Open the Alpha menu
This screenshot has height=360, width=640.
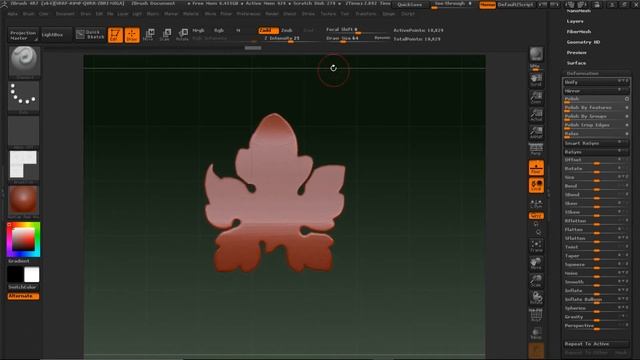coord(13,14)
